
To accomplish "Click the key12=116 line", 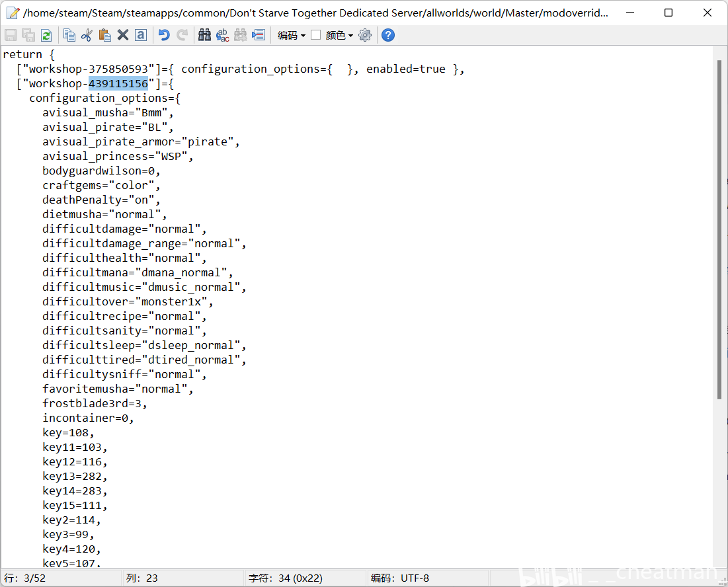I will coord(75,461).
